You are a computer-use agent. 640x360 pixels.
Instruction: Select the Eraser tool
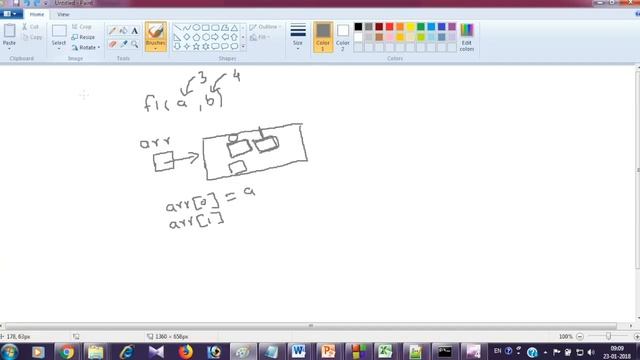[x=113, y=44]
